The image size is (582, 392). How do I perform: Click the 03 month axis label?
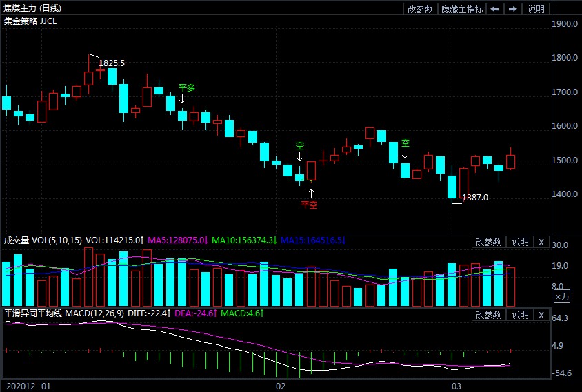click(456, 386)
